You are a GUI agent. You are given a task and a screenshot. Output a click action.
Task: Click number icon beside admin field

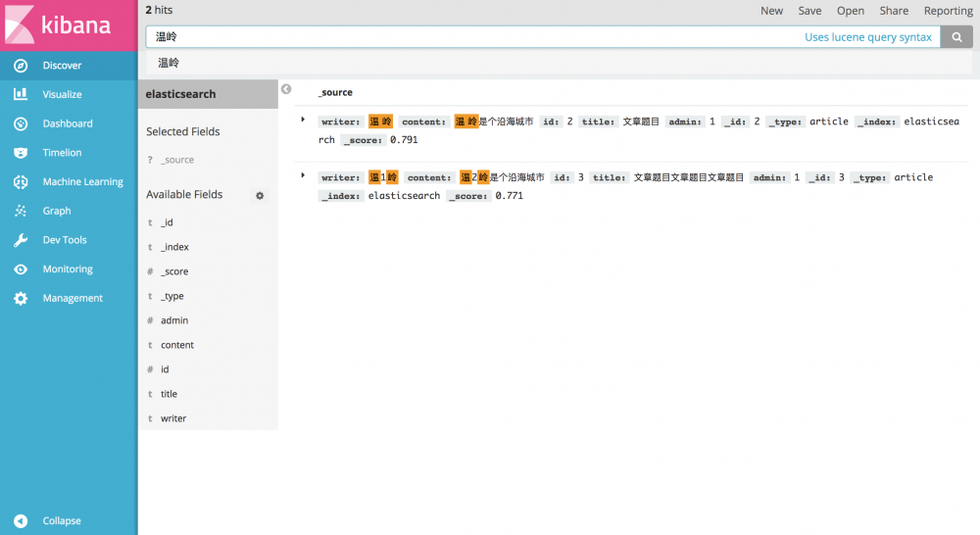(x=150, y=320)
